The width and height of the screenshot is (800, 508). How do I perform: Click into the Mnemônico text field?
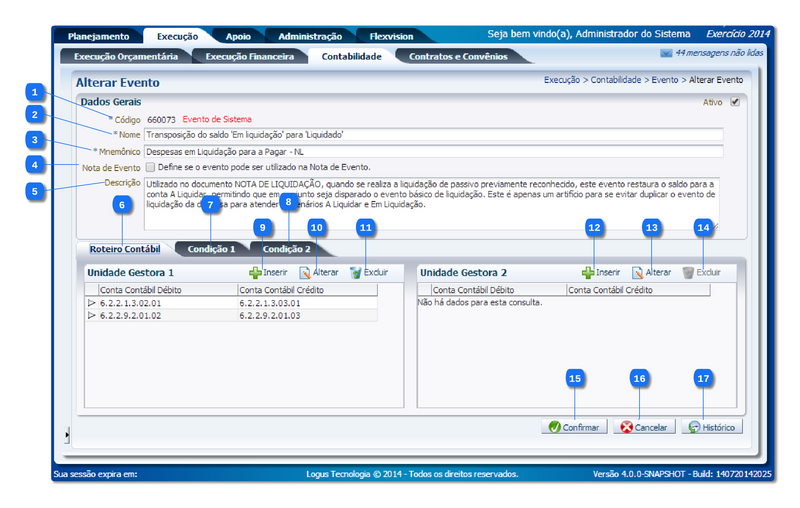tap(432, 151)
